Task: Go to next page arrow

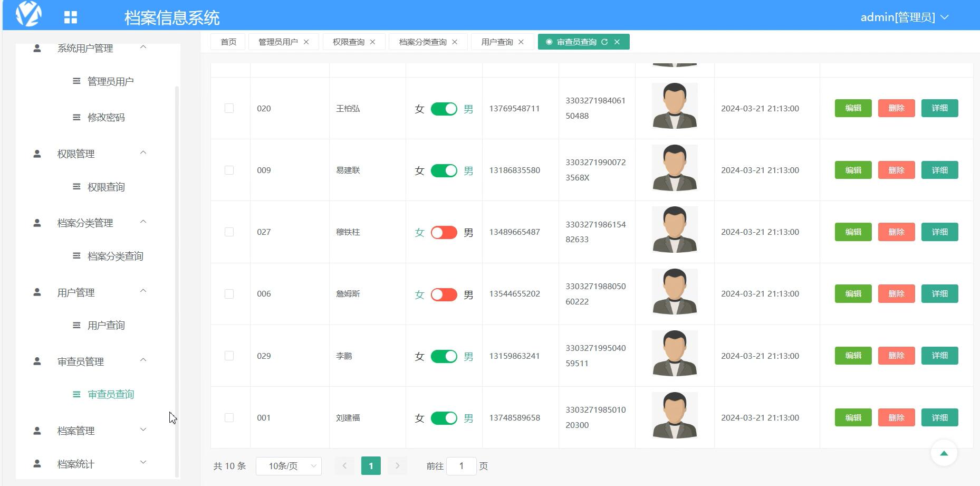Action: (397, 466)
